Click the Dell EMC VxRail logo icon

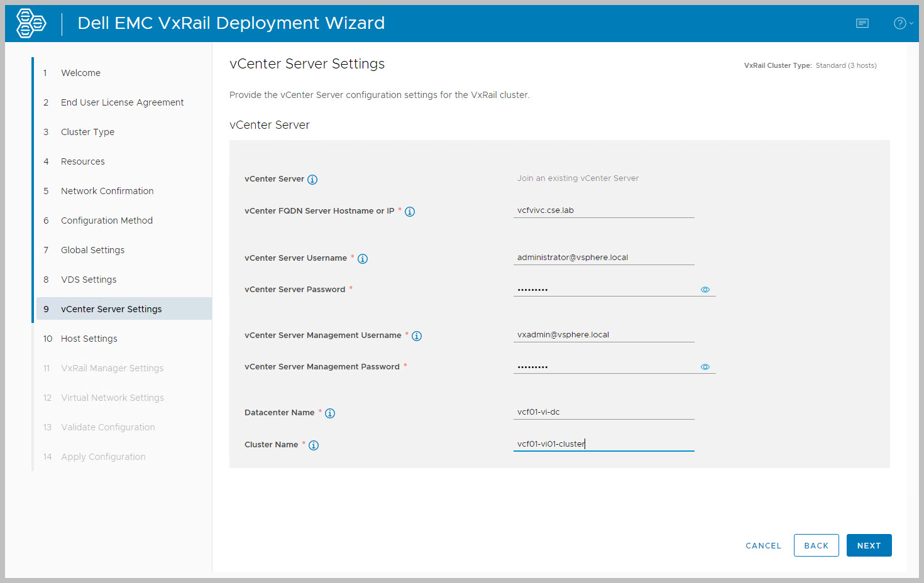31,23
